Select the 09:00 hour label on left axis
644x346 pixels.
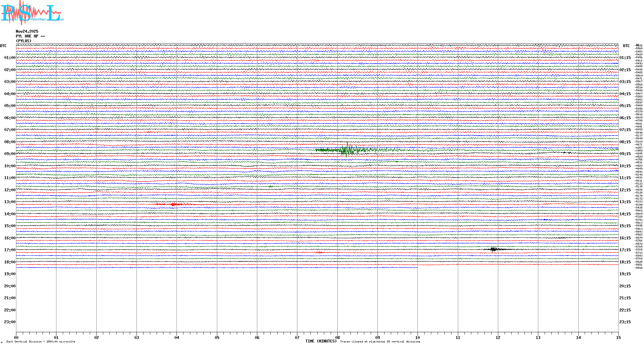point(10,154)
